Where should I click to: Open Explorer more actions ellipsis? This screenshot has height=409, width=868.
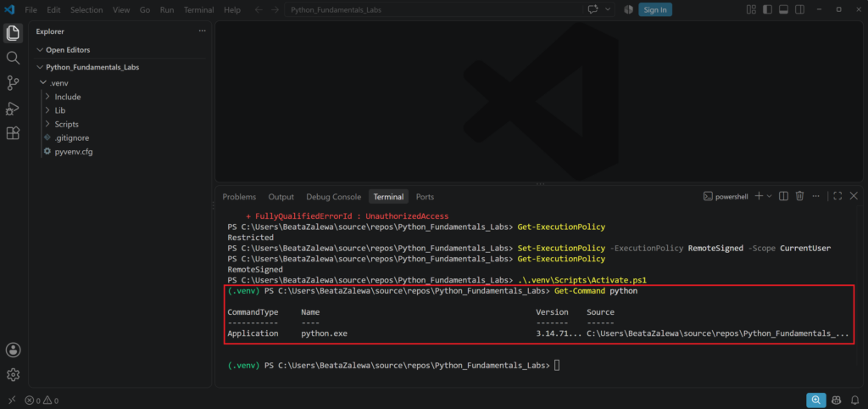point(202,31)
